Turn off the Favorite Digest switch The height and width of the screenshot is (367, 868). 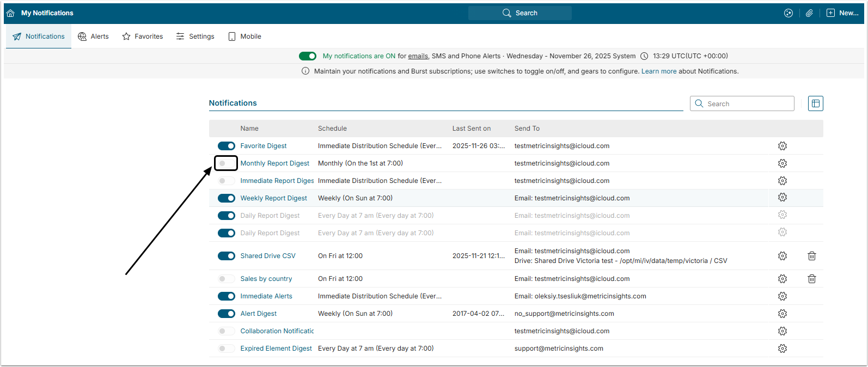click(x=226, y=146)
